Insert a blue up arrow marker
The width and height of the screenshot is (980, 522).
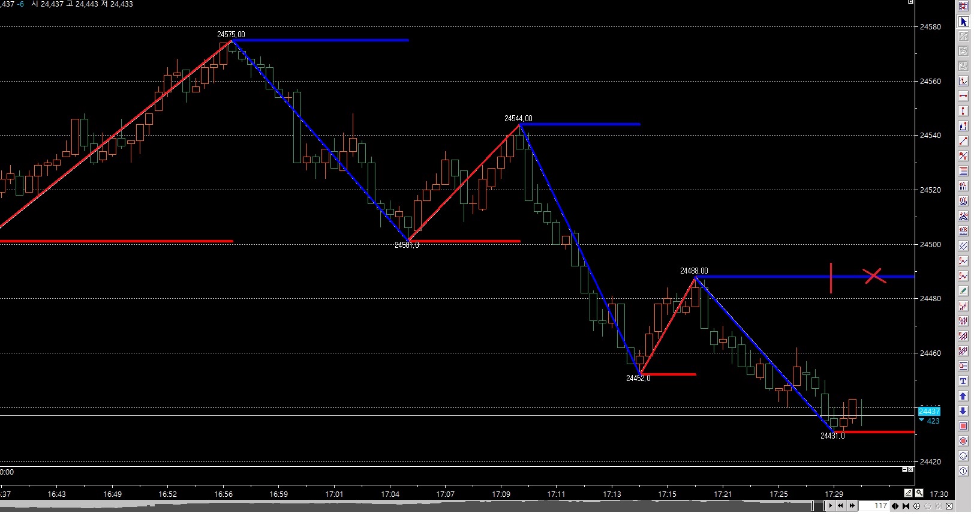(x=963, y=397)
